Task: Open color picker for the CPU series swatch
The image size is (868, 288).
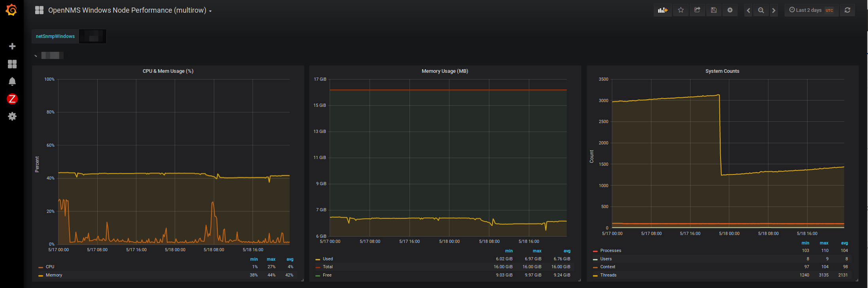Action: 41,267
